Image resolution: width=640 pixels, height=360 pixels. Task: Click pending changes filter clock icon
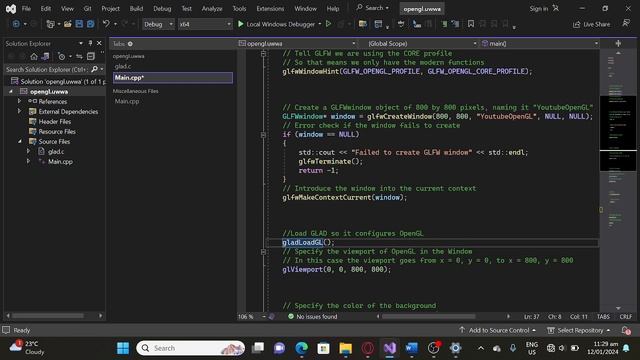(x=61, y=56)
